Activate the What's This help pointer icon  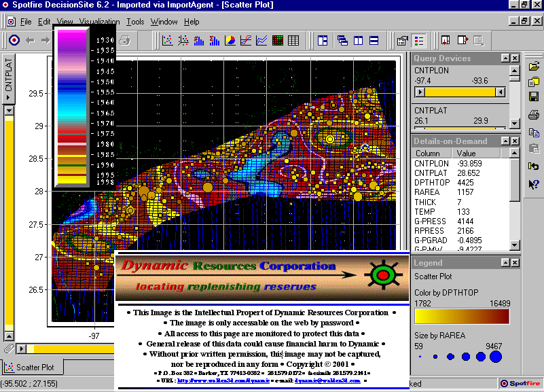(x=534, y=183)
